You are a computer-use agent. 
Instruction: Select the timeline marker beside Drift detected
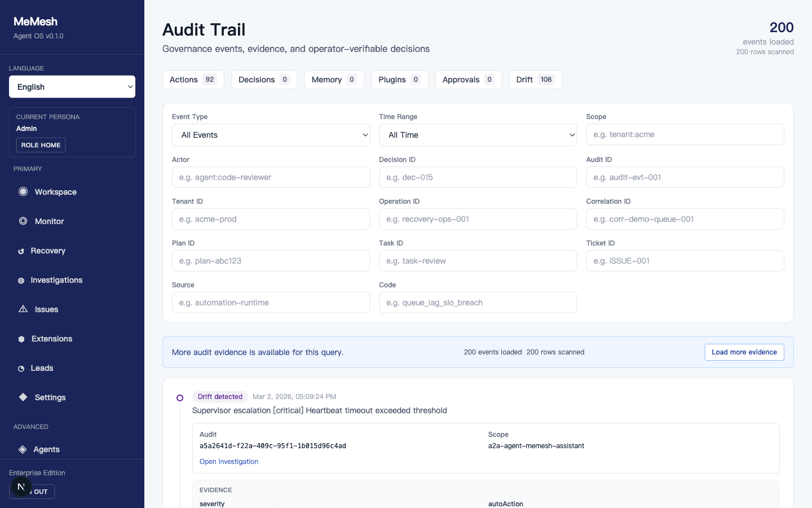[180, 398]
